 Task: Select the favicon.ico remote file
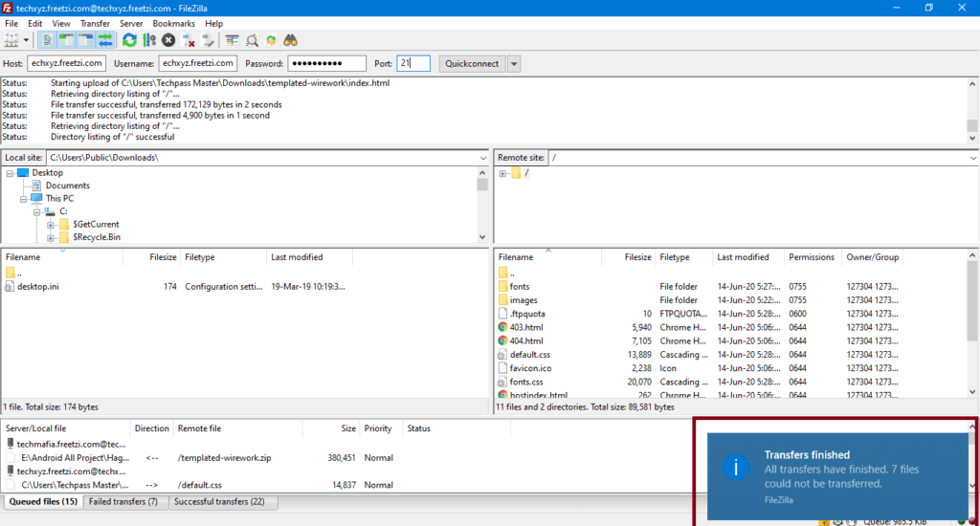point(530,368)
